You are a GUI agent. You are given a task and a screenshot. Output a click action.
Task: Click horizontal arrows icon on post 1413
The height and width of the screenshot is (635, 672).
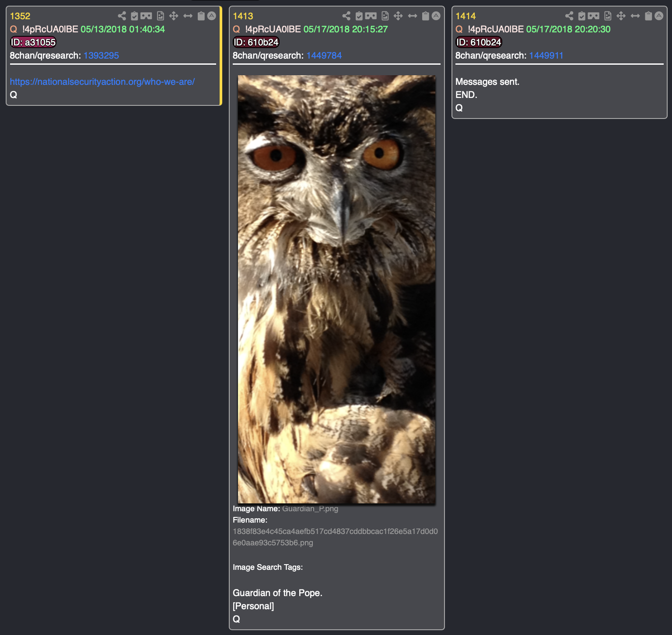pyautogui.click(x=412, y=16)
